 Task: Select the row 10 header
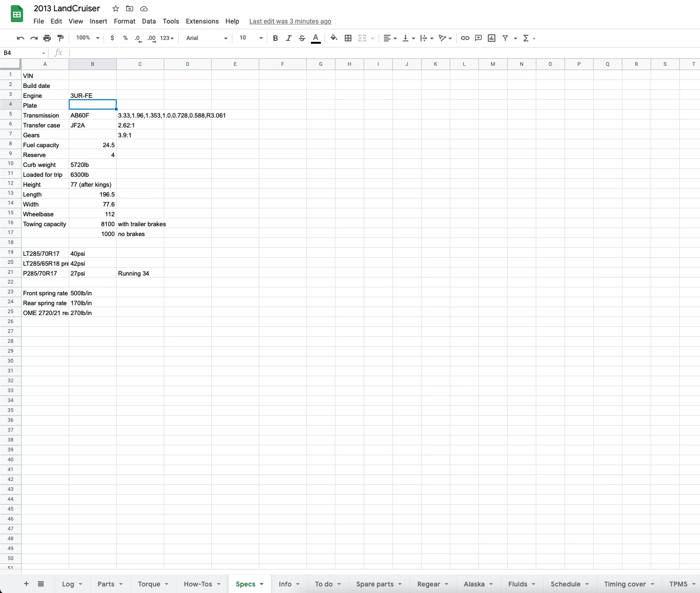[x=10, y=164]
